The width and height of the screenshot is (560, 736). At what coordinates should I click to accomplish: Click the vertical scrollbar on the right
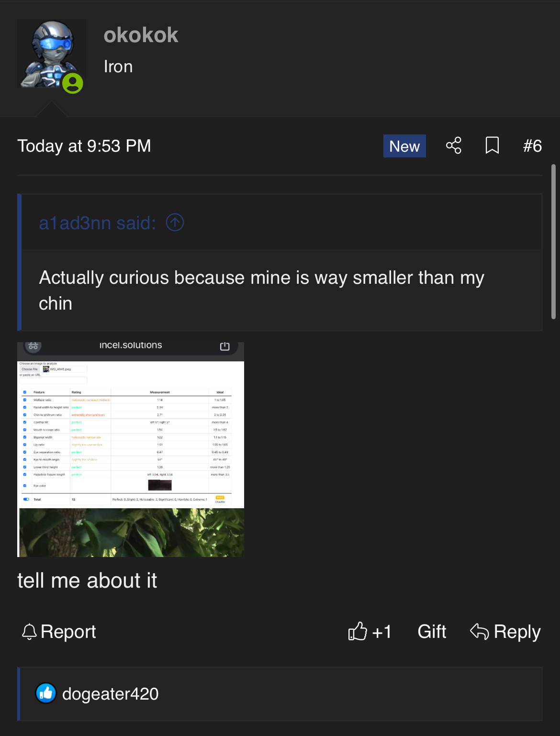(x=553, y=242)
